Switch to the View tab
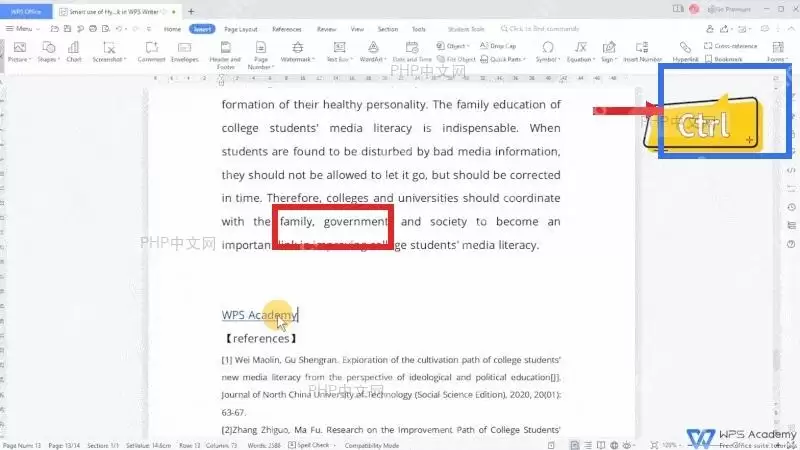Screen dimensions: 800x450 coord(357,29)
